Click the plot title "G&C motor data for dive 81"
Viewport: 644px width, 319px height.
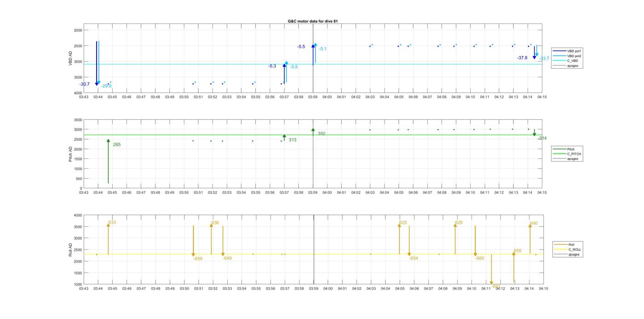coord(313,21)
